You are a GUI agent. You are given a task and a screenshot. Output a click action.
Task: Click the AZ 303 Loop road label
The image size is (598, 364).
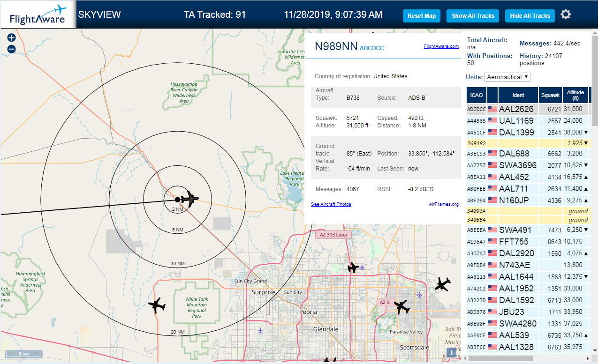point(333,235)
